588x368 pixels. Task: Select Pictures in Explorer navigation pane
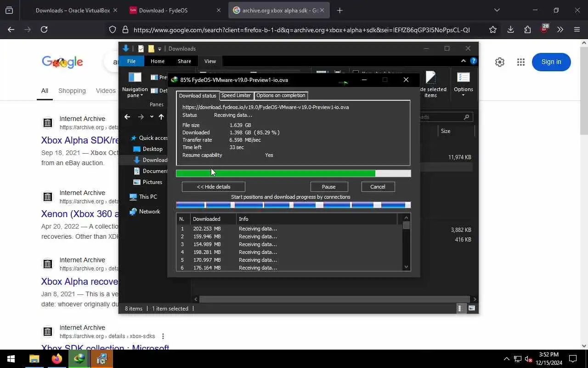152,182
